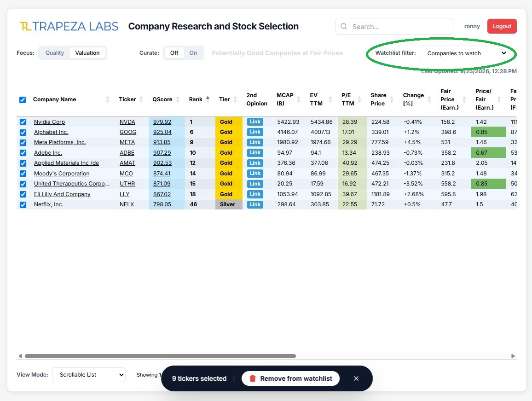
Task: Click 2nd Opinion Link for Nvidia
Action: click(x=255, y=122)
